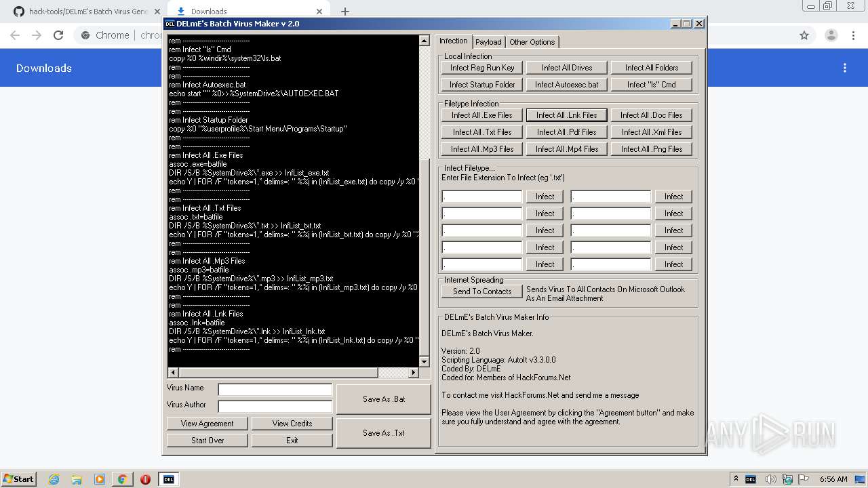Image resolution: width=868 pixels, height=488 pixels.
Task: Click the code pane's horizontal scroll right arrow
Action: [x=414, y=373]
